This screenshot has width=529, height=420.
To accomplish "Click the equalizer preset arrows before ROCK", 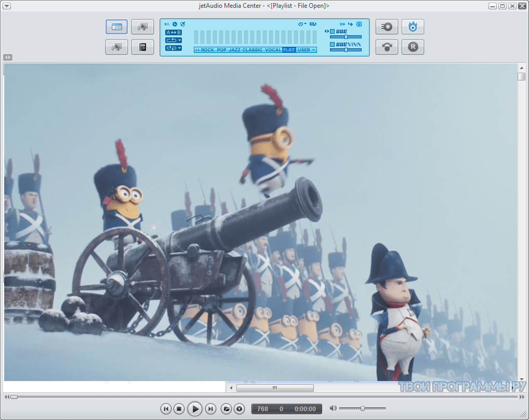I will [197, 50].
